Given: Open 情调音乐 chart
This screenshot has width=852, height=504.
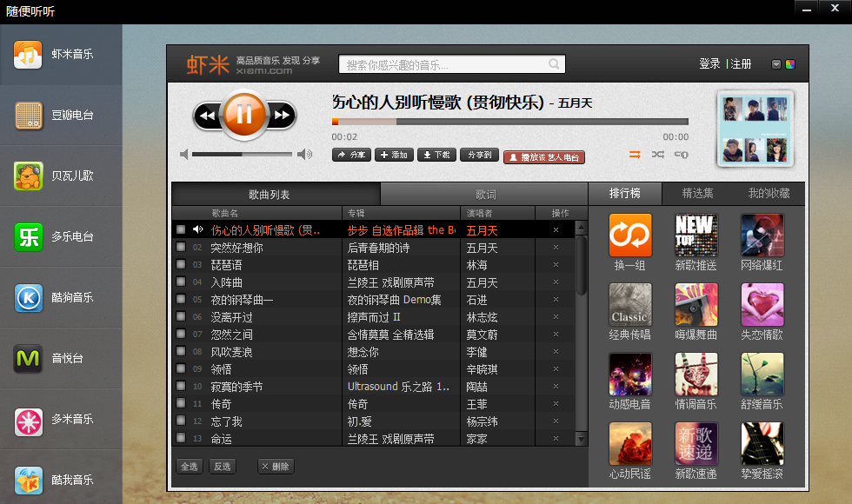Looking at the screenshot, I should [x=696, y=374].
